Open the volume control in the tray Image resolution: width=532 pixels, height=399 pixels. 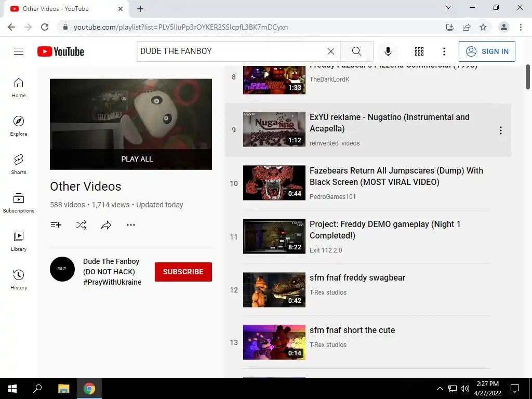click(x=465, y=389)
